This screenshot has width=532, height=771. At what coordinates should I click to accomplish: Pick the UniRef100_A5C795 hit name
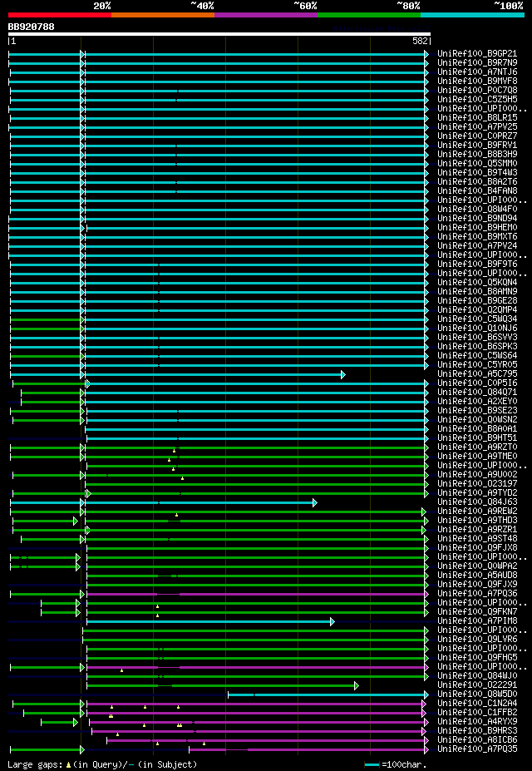(477, 374)
